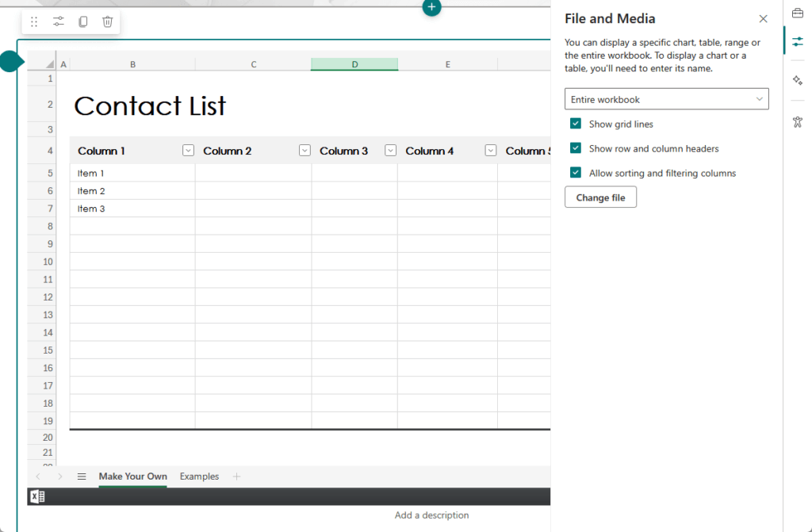This screenshot has width=812, height=532.
Task: Select column header B
Action: 132,64
